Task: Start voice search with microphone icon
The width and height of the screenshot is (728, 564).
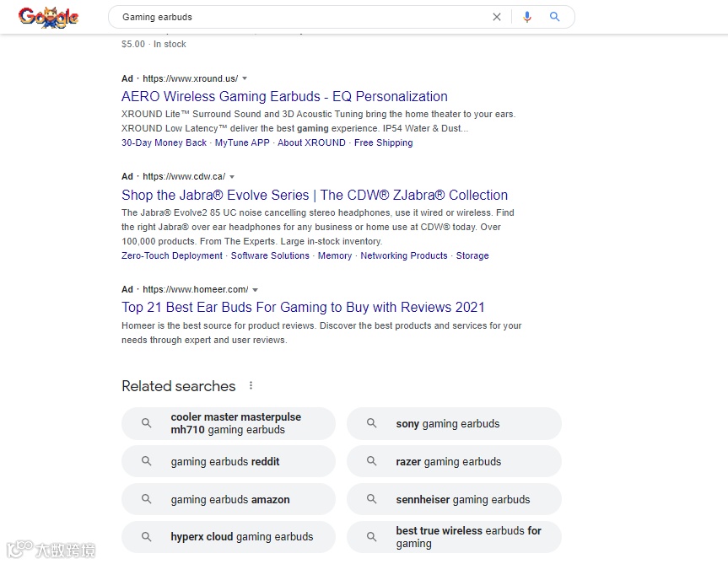Action: point(527,17)
